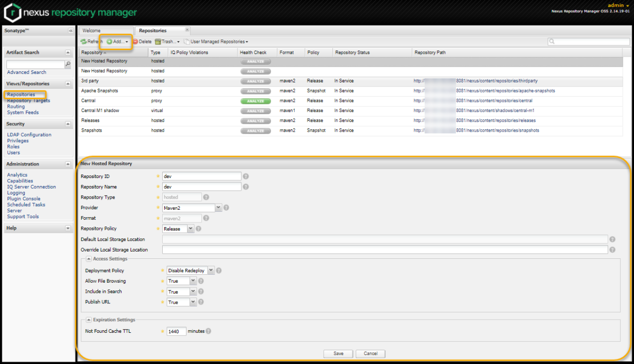Image resolution: width=634 pixels, height=364 pixels.
Task: Run Analyze health check for Central
Action: click(x=256, y=101)
